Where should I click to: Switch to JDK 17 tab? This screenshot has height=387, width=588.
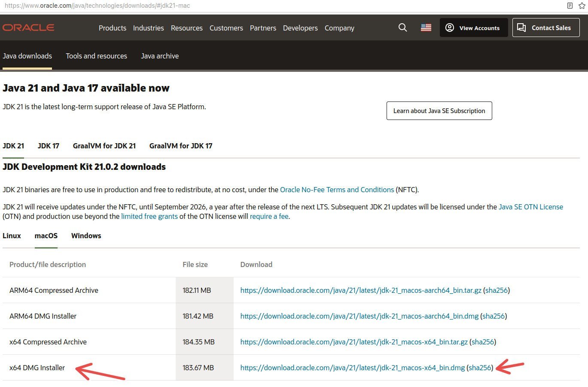coord(49,146)
